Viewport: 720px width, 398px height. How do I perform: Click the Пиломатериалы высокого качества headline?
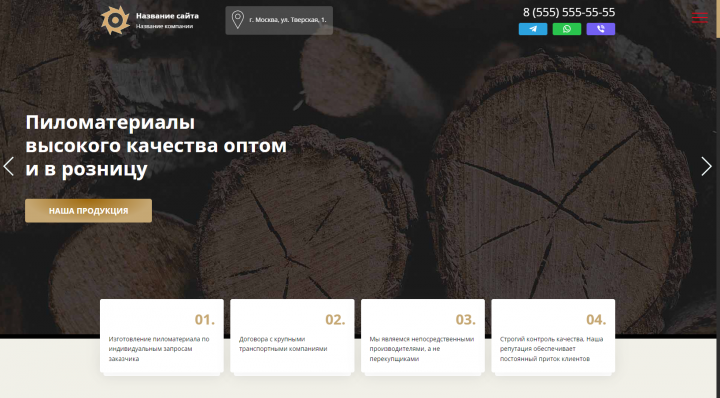coord(156,146)
